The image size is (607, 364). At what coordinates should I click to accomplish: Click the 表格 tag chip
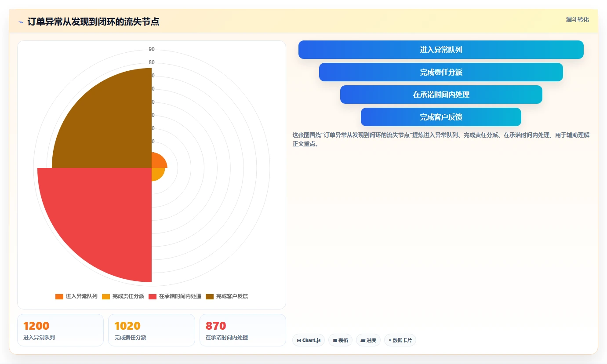(340, 340)
